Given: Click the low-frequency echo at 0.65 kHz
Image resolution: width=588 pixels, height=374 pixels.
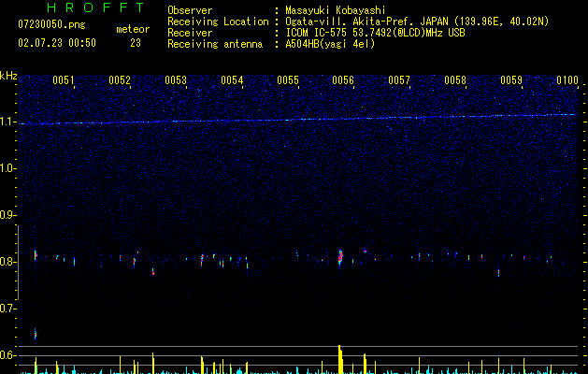Looking at the screenshot, I should [36, 334].
